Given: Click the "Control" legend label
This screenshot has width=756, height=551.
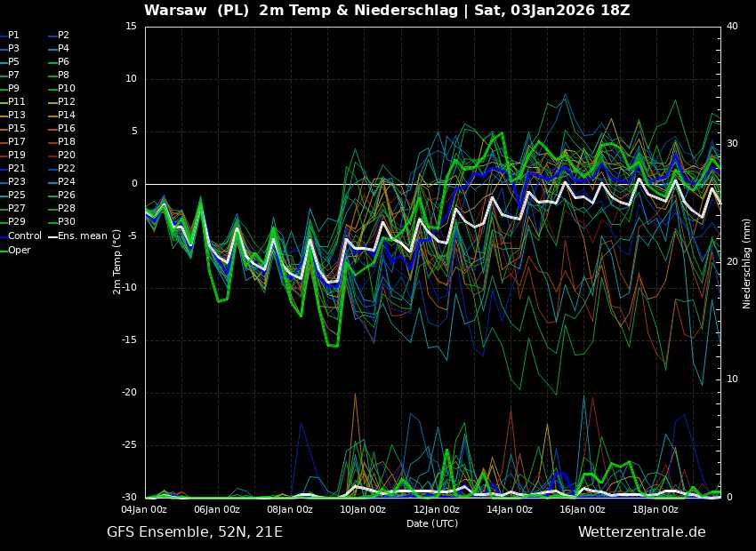Looking at the screenshot, I should (25, 236).
